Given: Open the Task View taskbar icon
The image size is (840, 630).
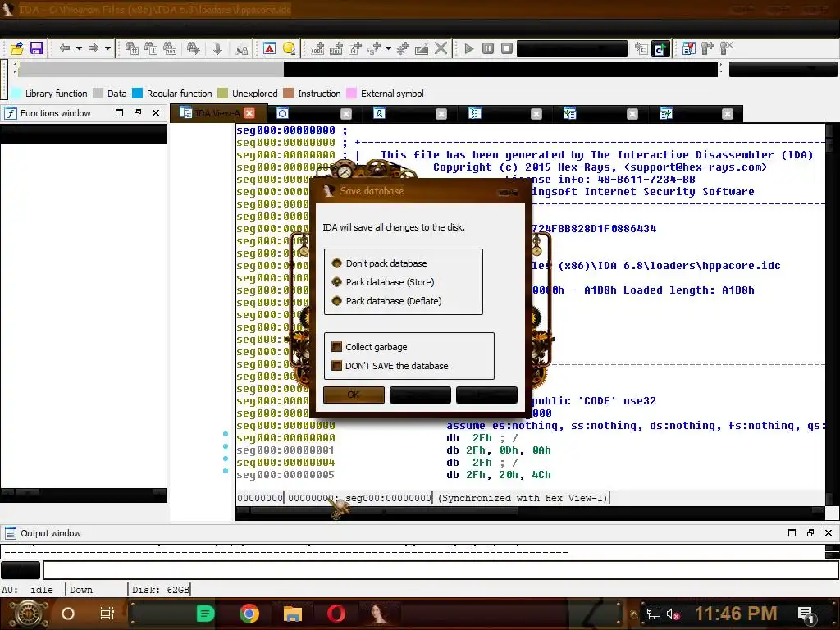Looking at the screenshot, I should [107, 614].
